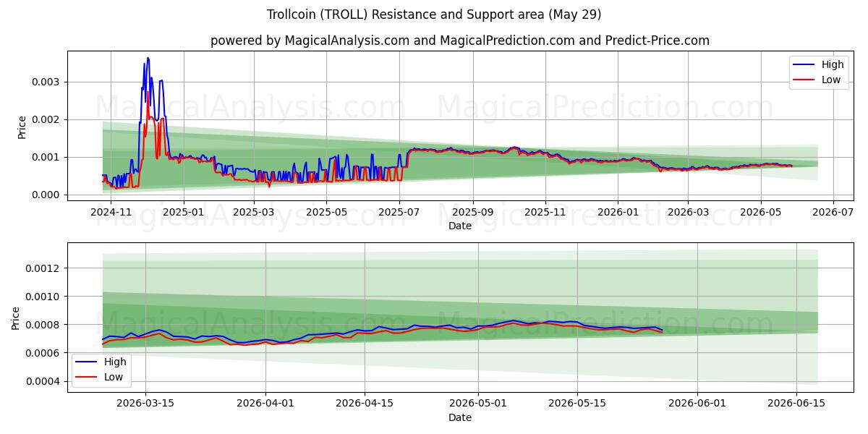Click the '2025-07' x-axis tick label
868x434 pixels.
(399, 212)
